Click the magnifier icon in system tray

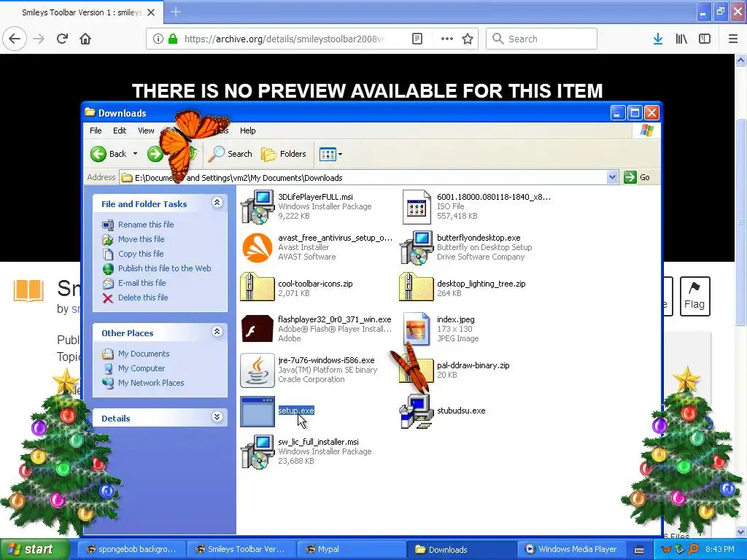pyautogui.click(x=694, y=549)
